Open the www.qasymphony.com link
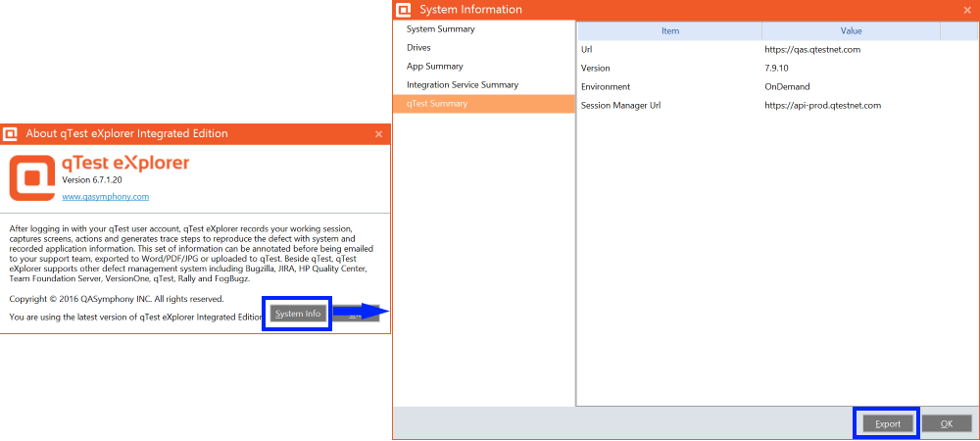The width and height of the screenshot is (980, 441). [x=106, y=196]
